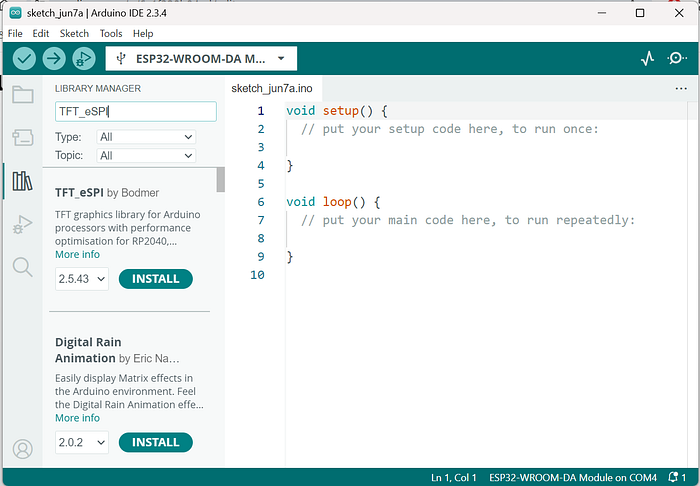Image resolution: width=700 pixels, height=486 pixels.
Task: Click the TFT_eSPI by Bodmer title
Action: (107, 193)
